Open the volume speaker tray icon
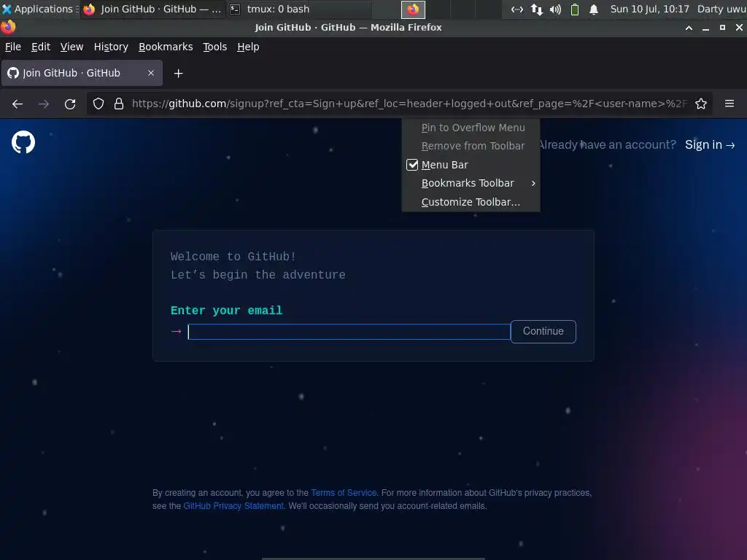Viewport: 747px width, 560px height. 555,9
